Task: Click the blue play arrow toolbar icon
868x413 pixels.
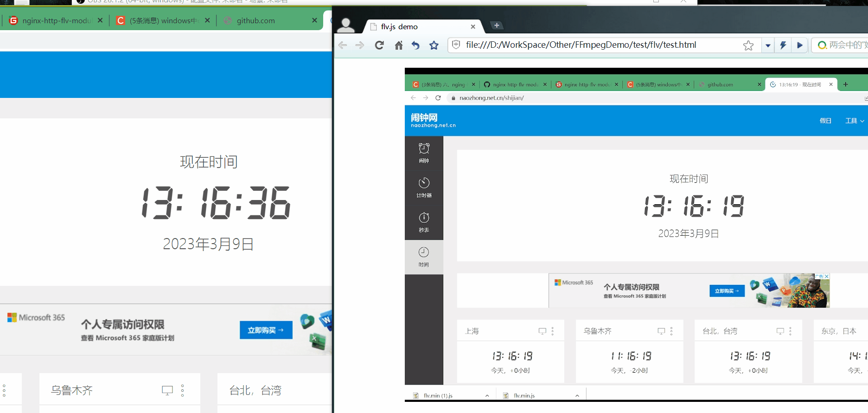Action: 800,45
